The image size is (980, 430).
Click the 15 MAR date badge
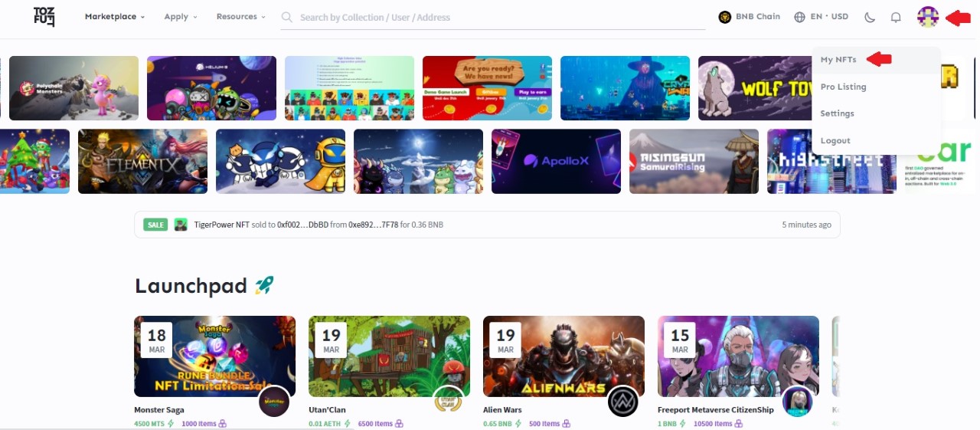680,340
